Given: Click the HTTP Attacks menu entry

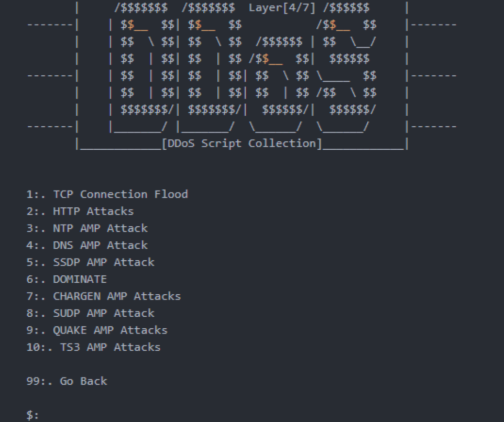Looking at the screenshot, I should [x=80, y=212].
